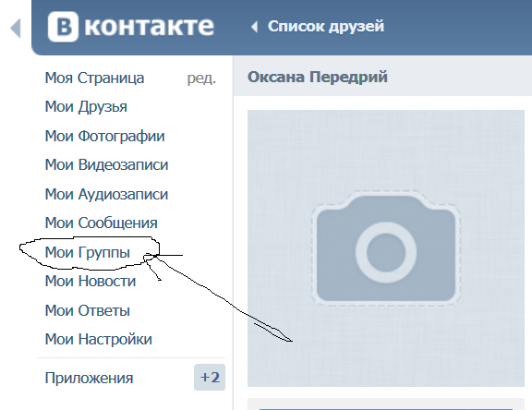532x410 pixels.
Task: Click the Оксана Передрий profile name header
Action: [318, 77]
